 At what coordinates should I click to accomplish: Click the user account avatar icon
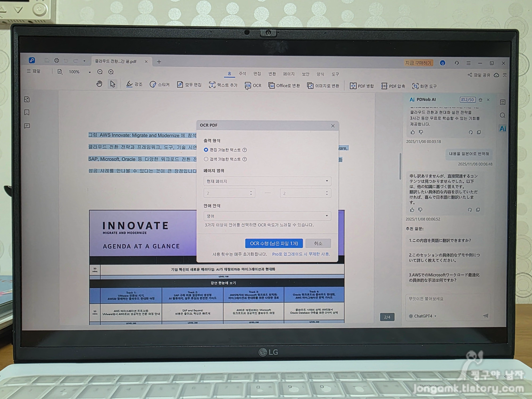pos(442,63)
